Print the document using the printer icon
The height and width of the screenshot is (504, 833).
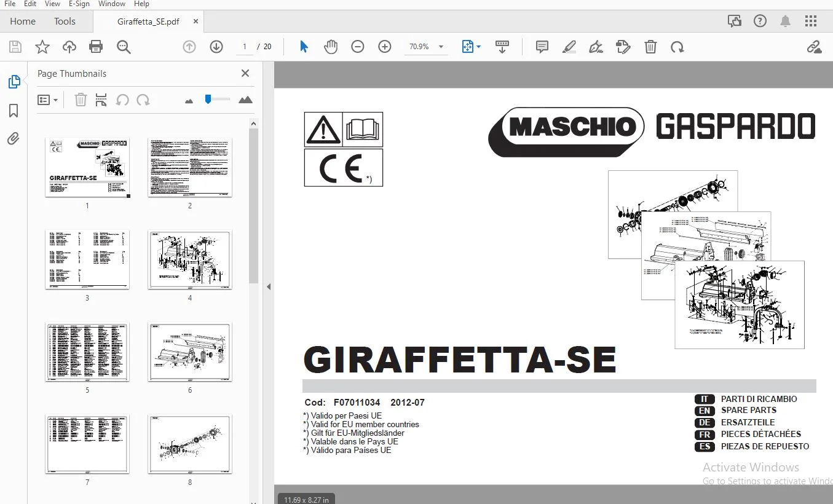(x=96, y=47)
